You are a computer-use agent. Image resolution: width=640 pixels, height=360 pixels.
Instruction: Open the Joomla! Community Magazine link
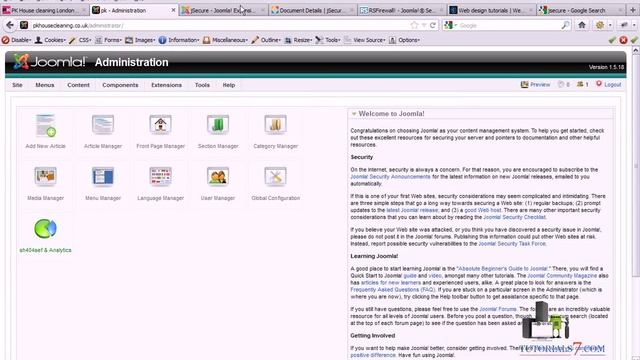[x=562, y=276]
